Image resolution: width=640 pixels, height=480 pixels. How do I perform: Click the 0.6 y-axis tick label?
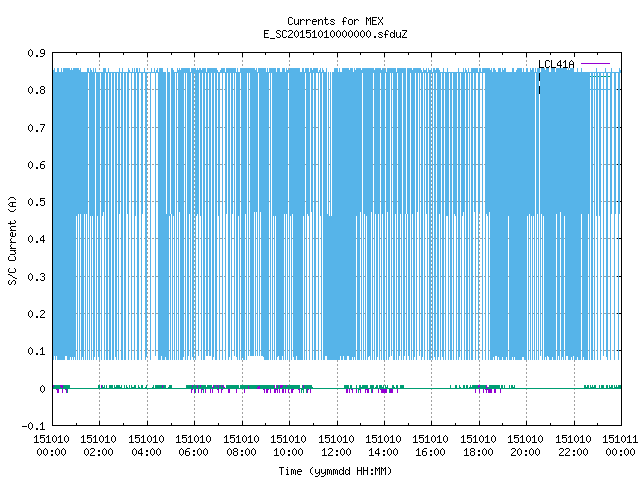click(36, 165)
